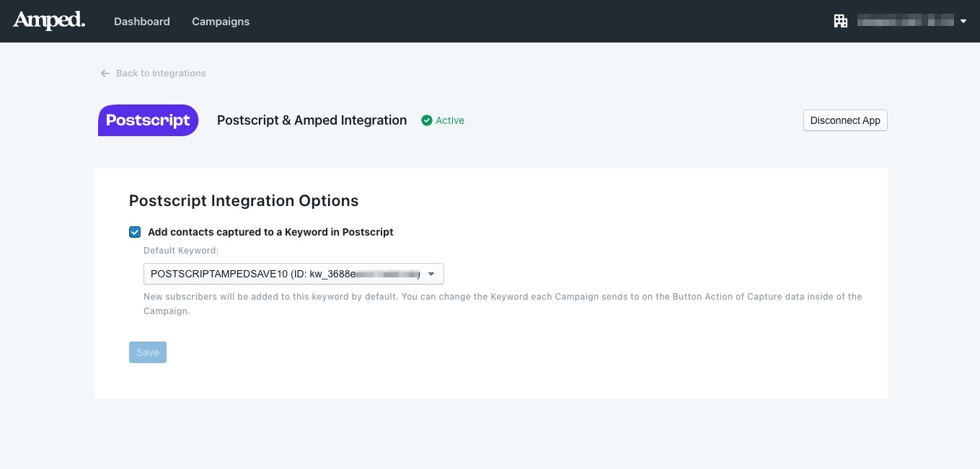Click the Postscript Integration Options heading

tap(244, 200)
